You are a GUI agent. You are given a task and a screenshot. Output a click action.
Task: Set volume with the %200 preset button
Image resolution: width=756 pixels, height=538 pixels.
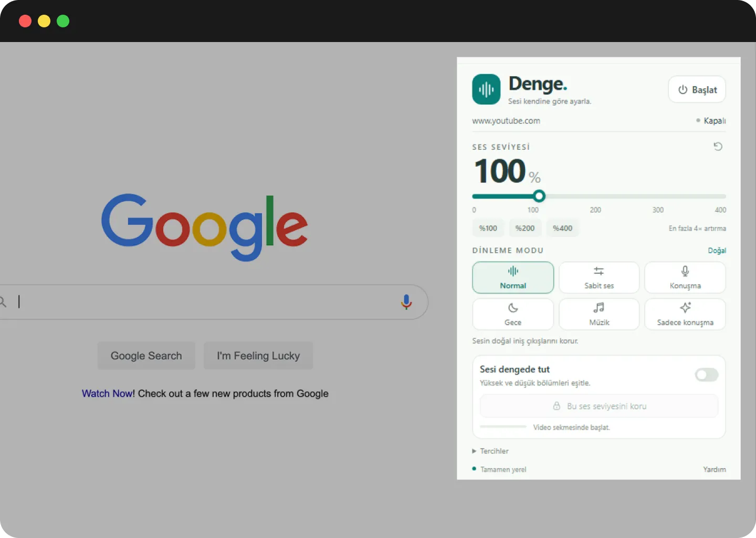coord(525,228)
